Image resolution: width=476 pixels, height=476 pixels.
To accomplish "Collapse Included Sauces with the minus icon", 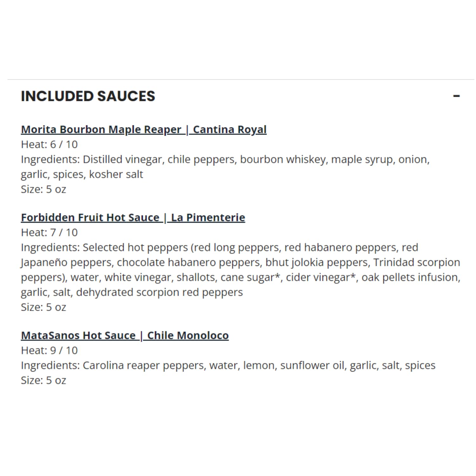I will pos(456,96).
